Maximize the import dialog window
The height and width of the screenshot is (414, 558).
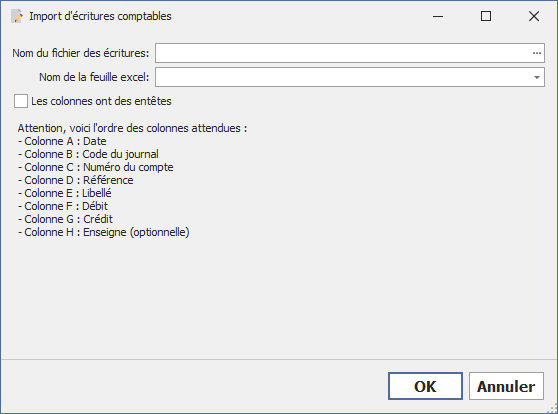tap(486, 16)
